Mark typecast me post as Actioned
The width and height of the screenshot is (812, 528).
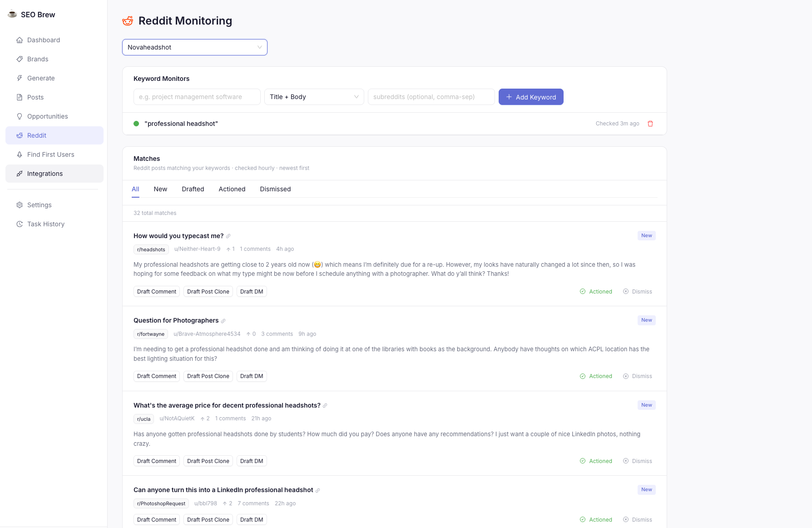pyautogui.click(x=596, y=292)
